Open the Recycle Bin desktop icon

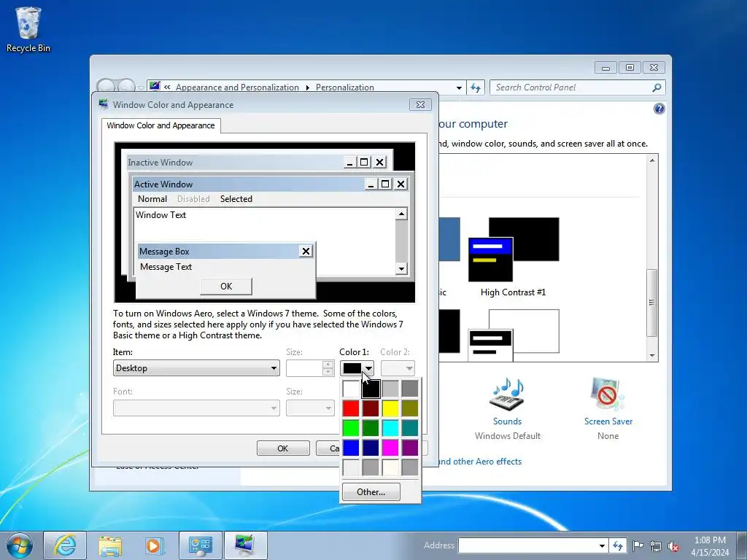coord(28,29)
